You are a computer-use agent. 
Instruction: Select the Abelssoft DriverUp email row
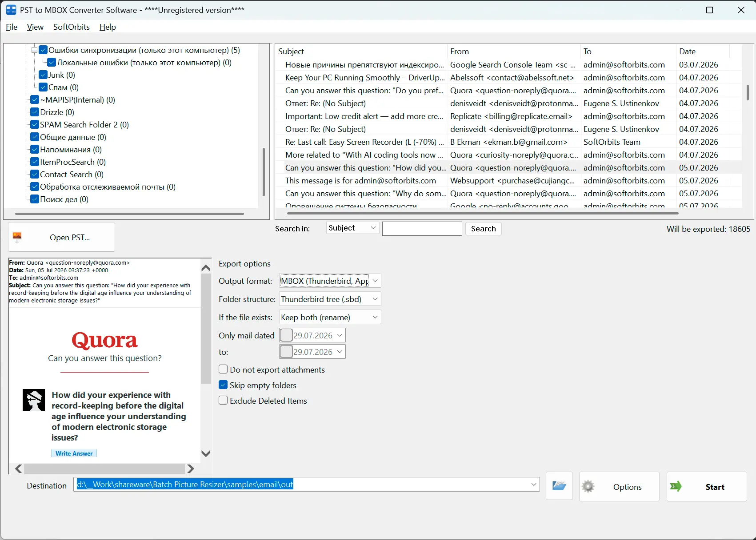click(x=508, y=78)
